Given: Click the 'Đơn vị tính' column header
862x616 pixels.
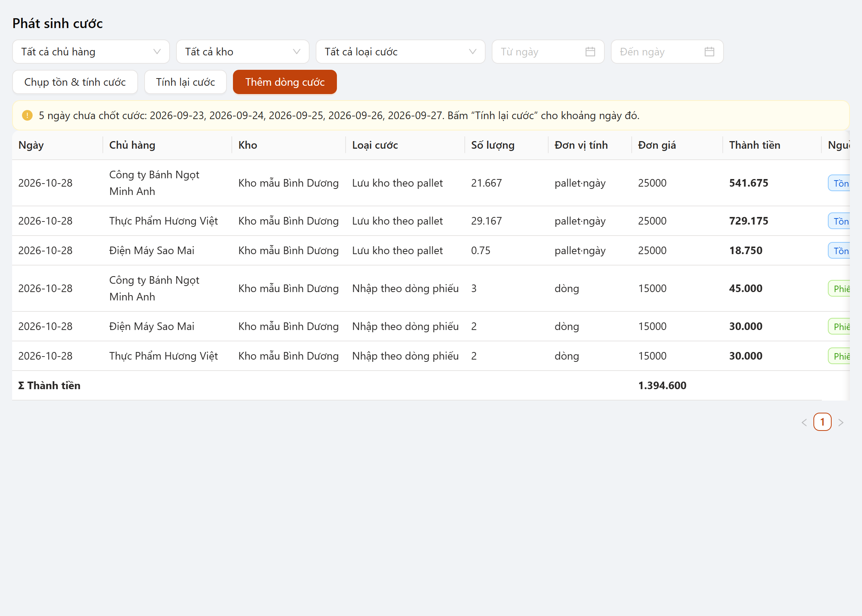Looking at the screenshot, I should click(590, 145).
